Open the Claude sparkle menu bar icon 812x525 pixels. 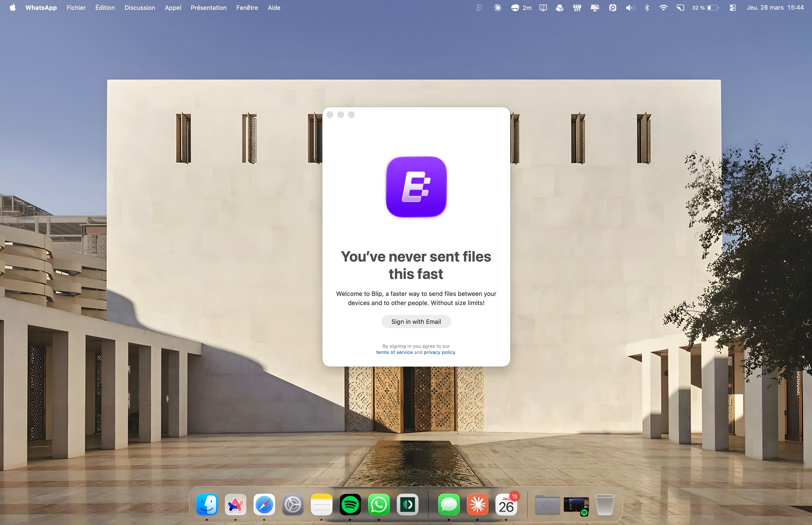(x=497, y=8)
